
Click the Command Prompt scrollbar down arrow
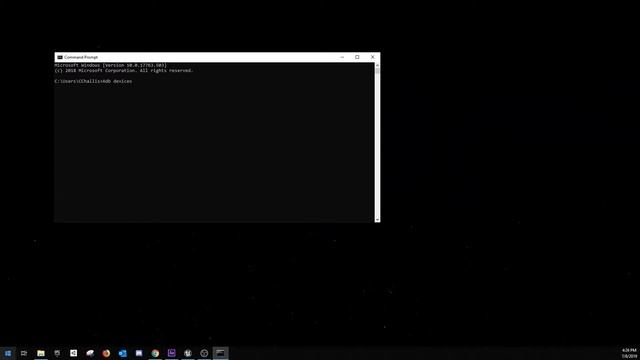(x=377, y=220)
